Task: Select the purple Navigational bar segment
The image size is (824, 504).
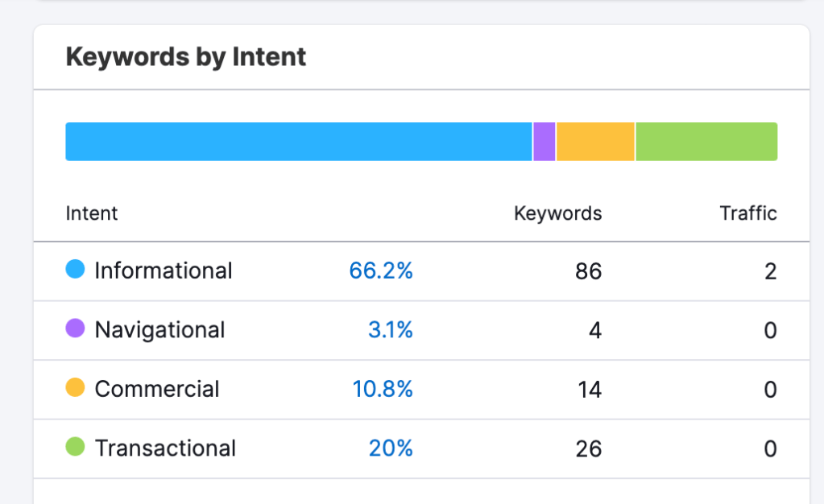Action: pos(545,142)
